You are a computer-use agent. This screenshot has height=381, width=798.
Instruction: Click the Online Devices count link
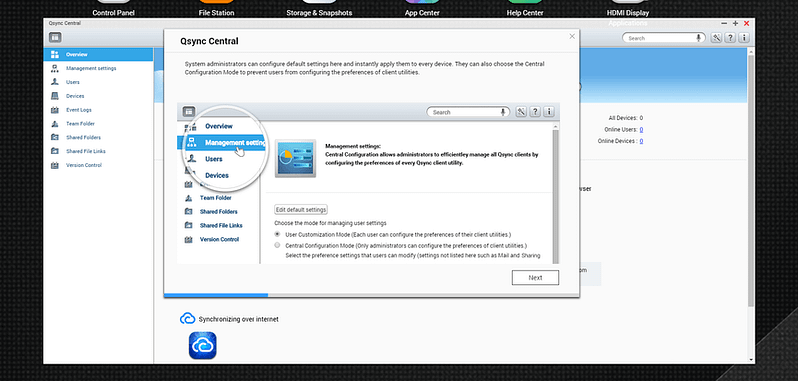coord(641,141)
